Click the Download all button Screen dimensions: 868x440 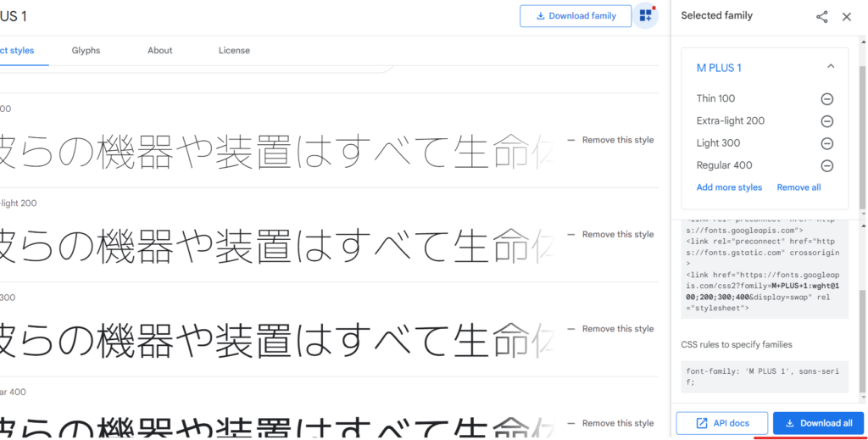[x=818, y=423]
